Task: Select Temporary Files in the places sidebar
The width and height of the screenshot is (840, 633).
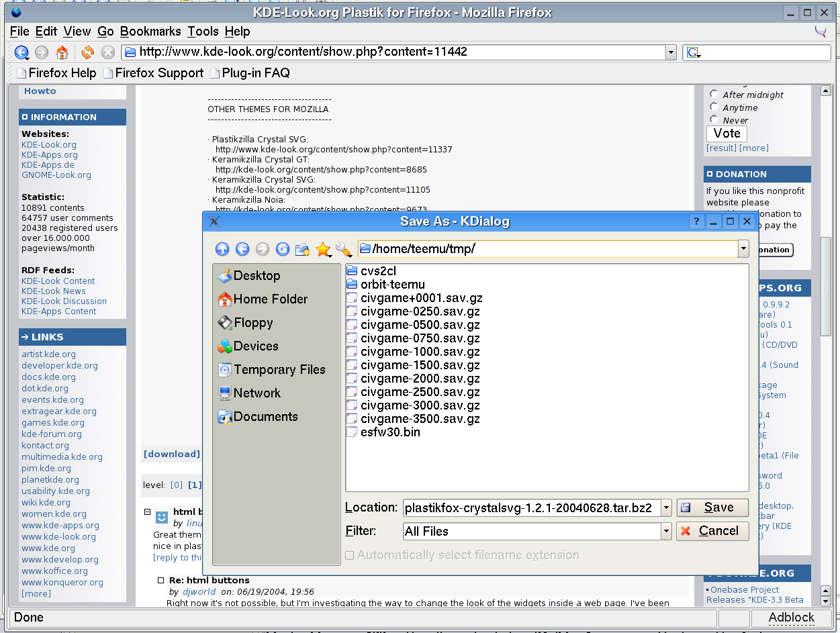Action: (271, 369)
